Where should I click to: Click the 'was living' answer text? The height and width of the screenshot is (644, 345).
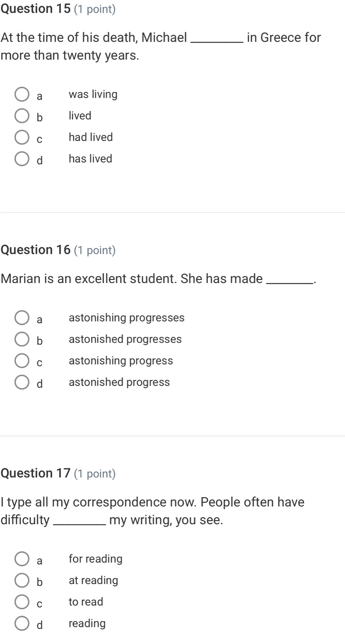coord(93,94)
